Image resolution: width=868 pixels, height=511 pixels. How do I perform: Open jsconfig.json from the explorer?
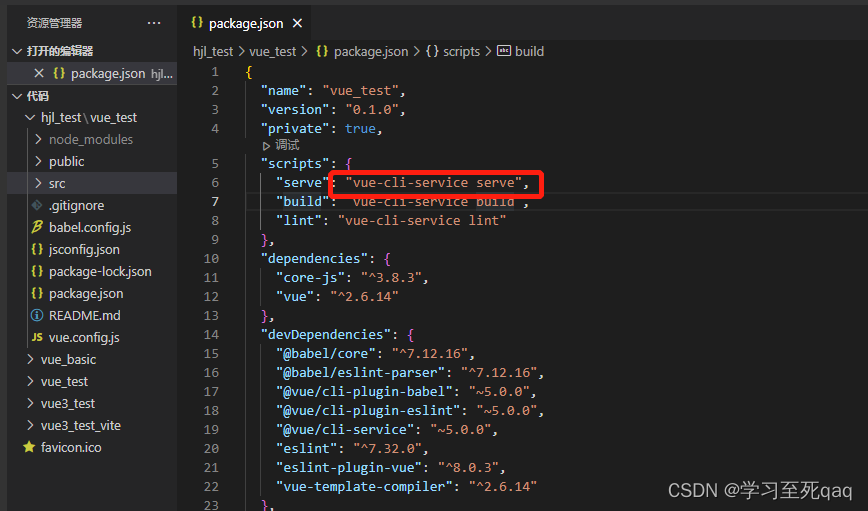point(84,250)
